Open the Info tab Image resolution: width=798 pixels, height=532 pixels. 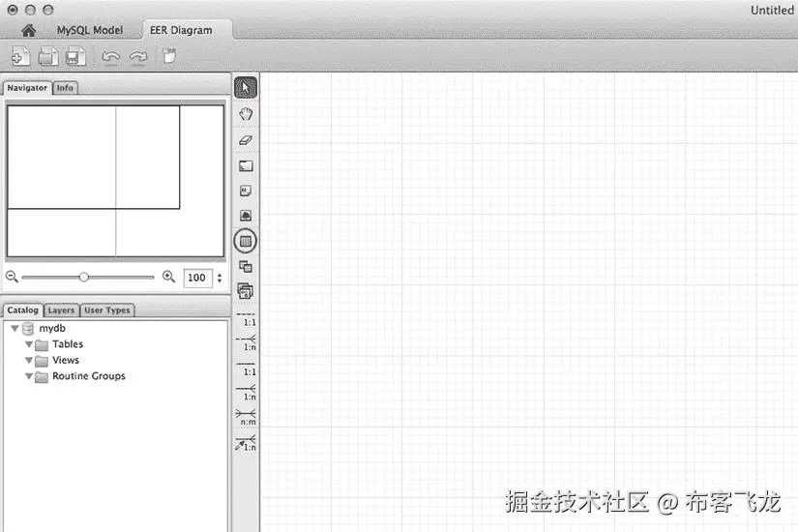click(65, 88)
